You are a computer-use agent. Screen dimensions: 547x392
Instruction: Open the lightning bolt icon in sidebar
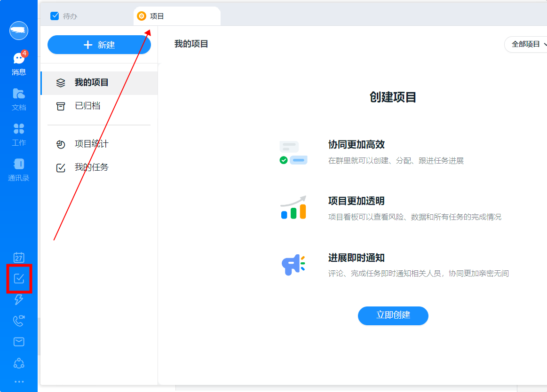tap(19, 299)
